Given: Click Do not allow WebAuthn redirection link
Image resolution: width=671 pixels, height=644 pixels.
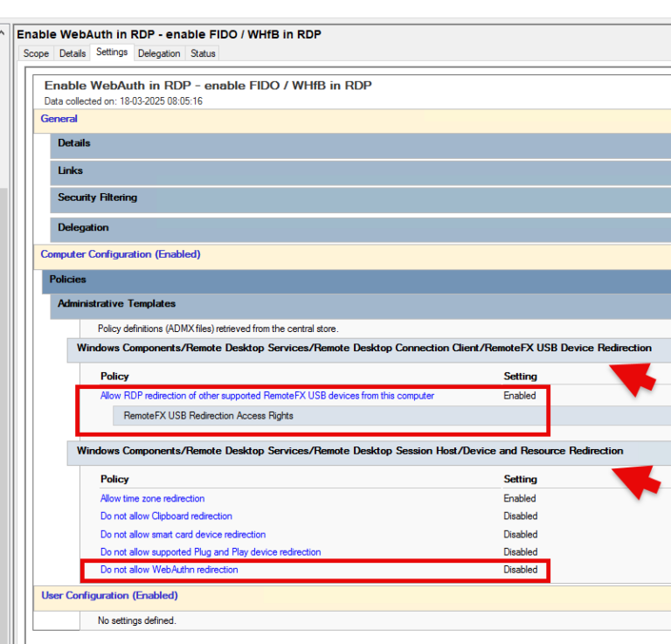Looking at the screenshot, I should [x=169, y=570].
